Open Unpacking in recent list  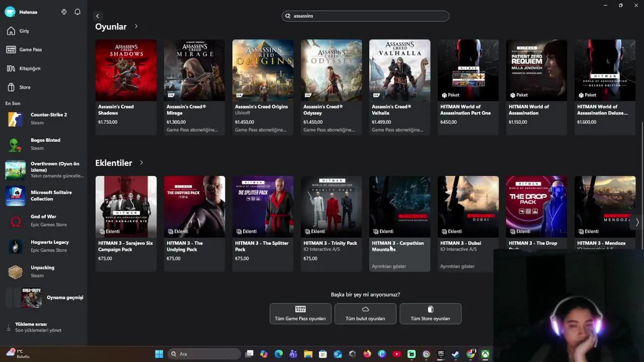coord(43,272)
